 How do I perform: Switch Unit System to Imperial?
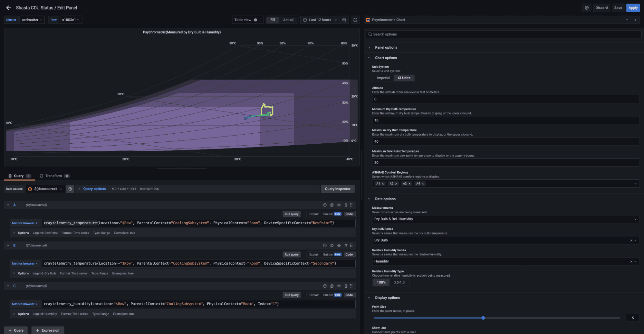[x=383, y=78]
